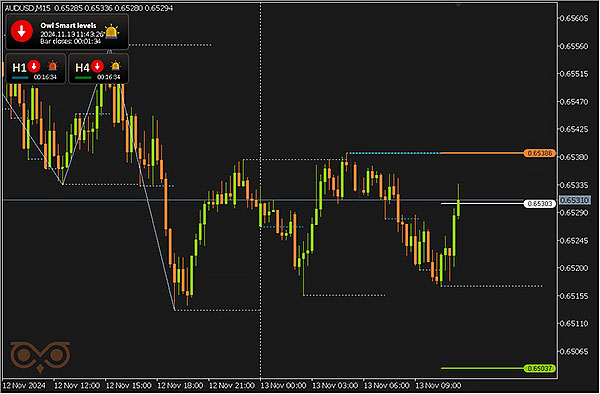
Task: Click the owl logo at chart bottom
Action: [40, 357]
